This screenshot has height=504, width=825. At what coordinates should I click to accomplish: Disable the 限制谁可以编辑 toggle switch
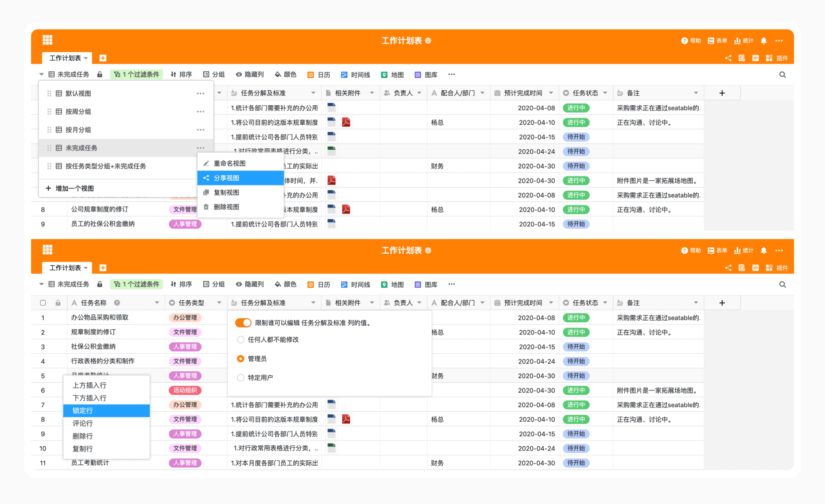(x=243, y=323)
